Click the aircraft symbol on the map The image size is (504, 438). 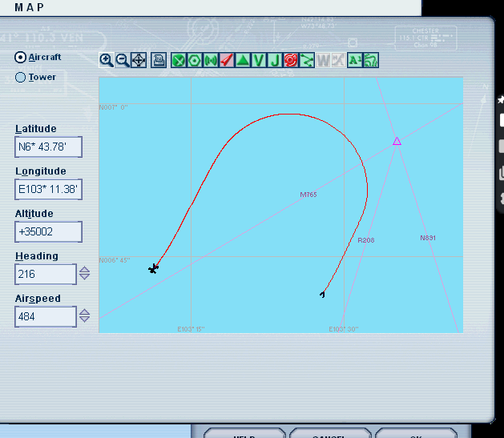click(x=153, y=269)
